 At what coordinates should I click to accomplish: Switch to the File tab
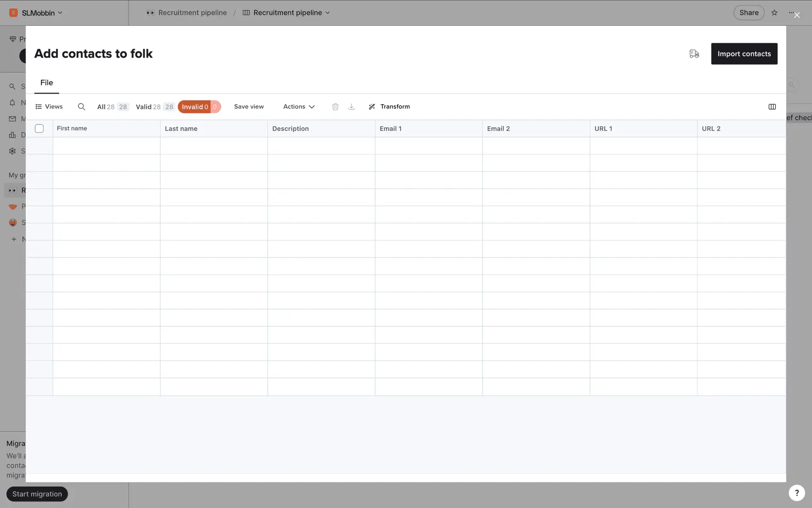click(x=47, y=83)
